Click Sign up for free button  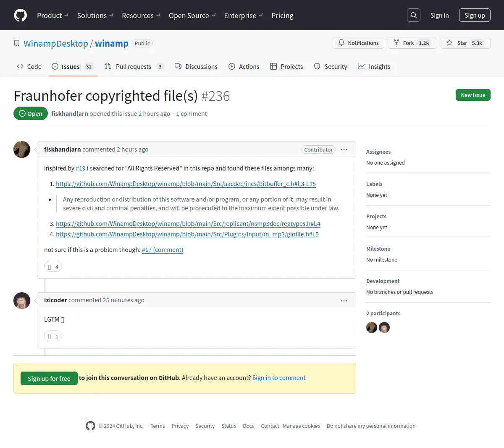pyautogui.click(x=49, y=378)
